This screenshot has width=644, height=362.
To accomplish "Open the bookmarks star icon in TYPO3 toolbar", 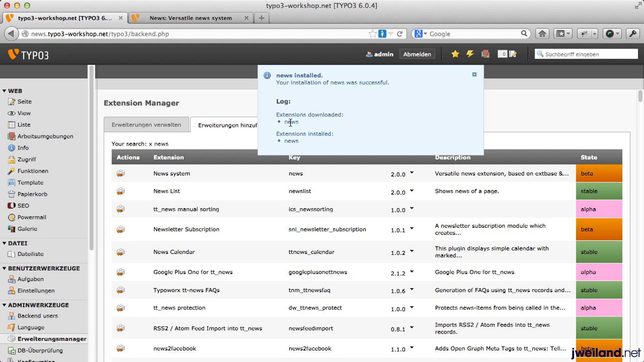I will point(455,54).
